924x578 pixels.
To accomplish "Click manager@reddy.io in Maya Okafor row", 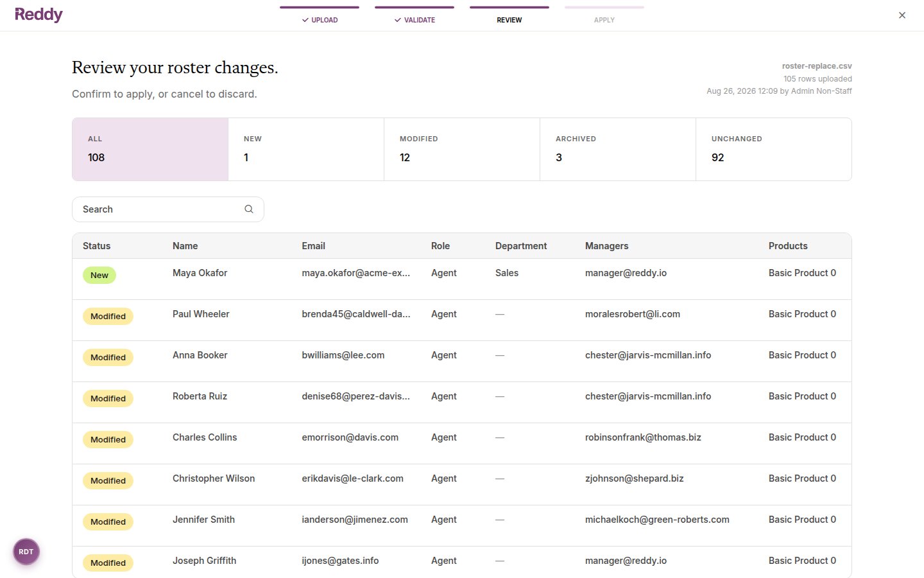I will coord(626,273).
